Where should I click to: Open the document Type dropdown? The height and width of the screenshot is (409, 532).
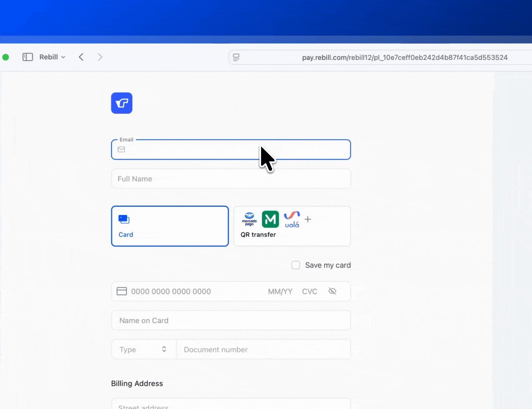pyautogui.click(x=144, y=350)
